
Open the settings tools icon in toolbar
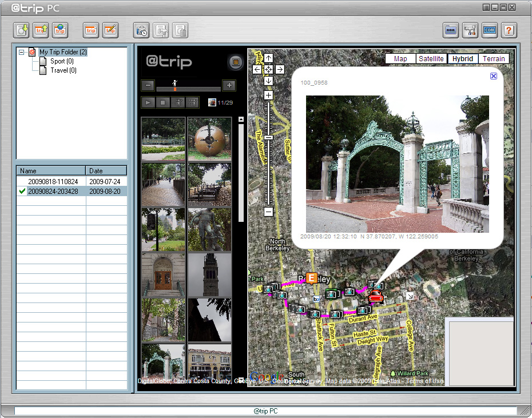coord(470,30)
